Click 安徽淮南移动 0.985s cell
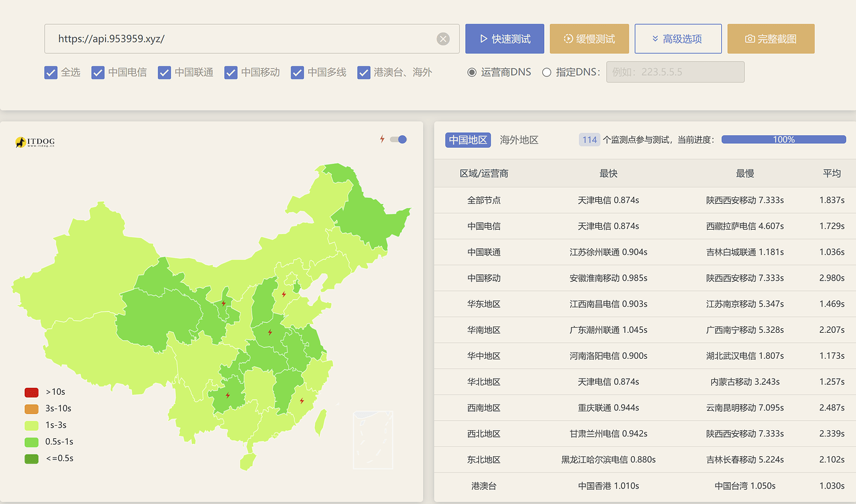 tap(609, 278)
